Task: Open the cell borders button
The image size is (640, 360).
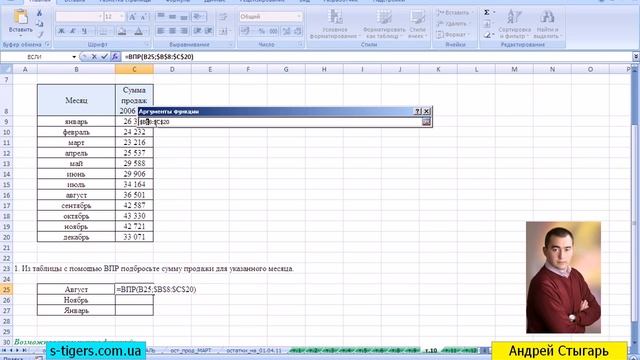Action: coord(104,31)
